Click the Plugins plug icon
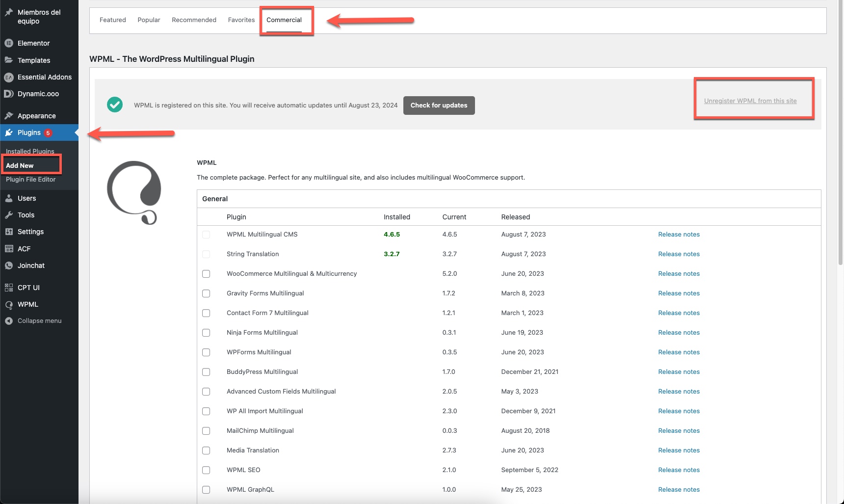 8,133
